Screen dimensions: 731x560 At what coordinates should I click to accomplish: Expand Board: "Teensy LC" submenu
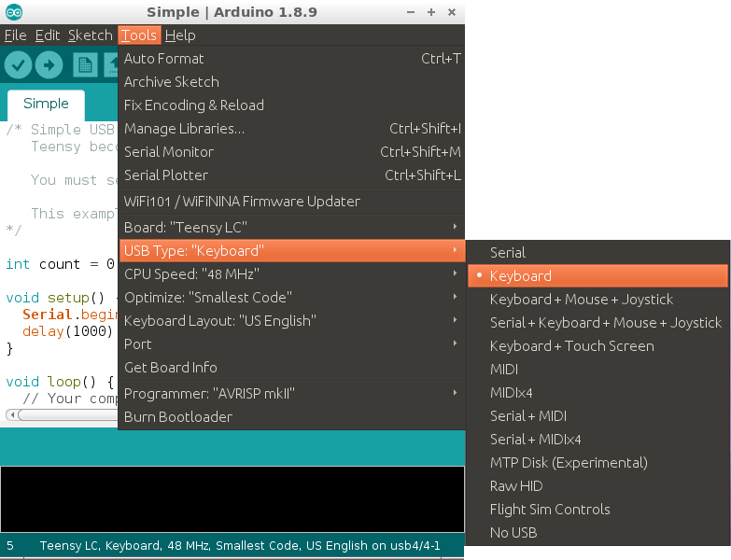(x=292, y=228)
